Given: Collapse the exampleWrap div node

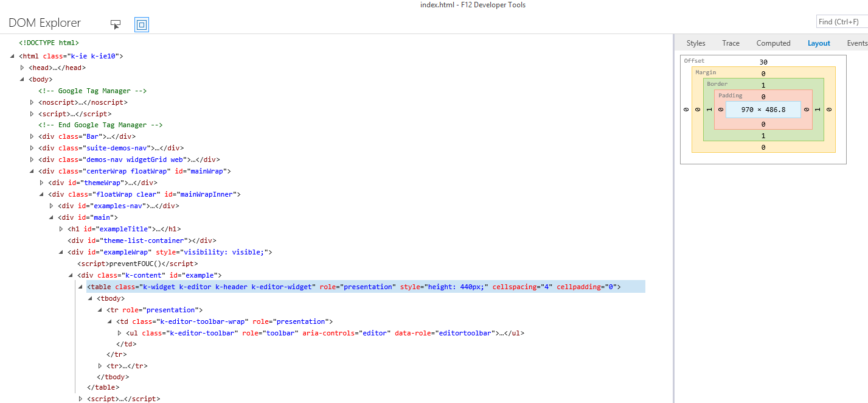Looking at the screenshot, I should click(61, 252).
